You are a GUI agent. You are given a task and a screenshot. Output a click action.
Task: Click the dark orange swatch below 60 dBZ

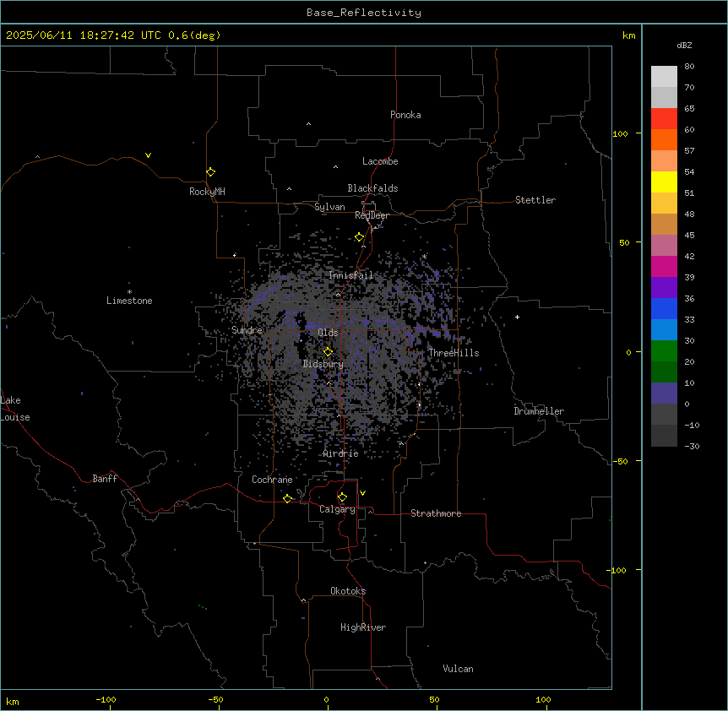tap(664, 139)
